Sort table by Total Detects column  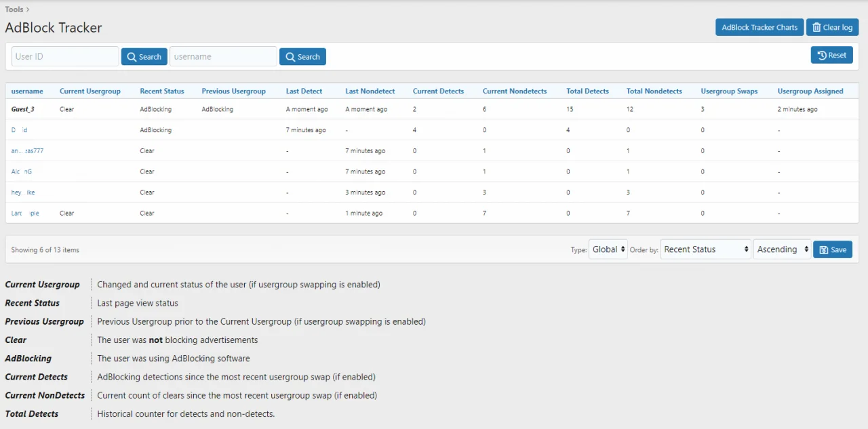[587, 91]
